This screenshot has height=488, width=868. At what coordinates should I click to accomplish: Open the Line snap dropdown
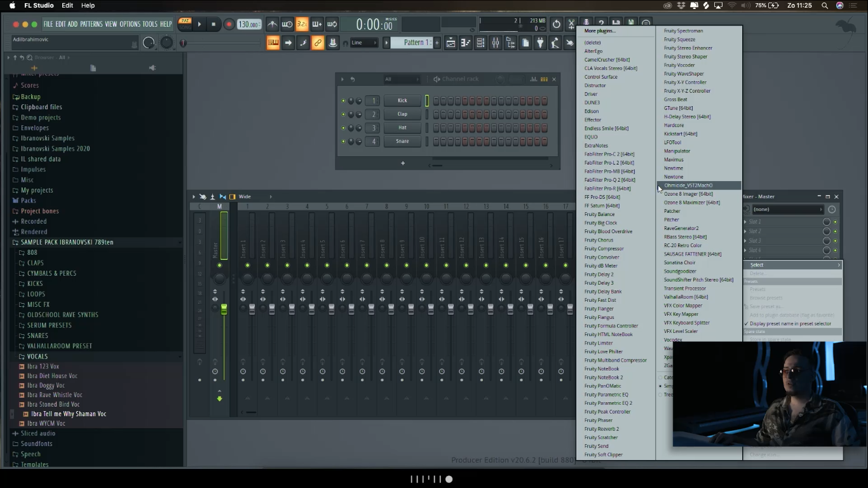pyautogui.click(x=363, y=43)
